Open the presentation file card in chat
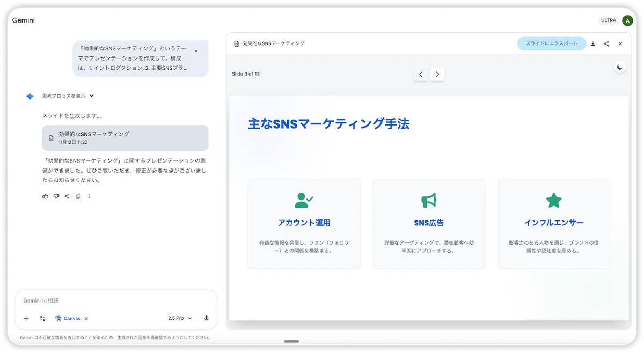 point(125,138)
